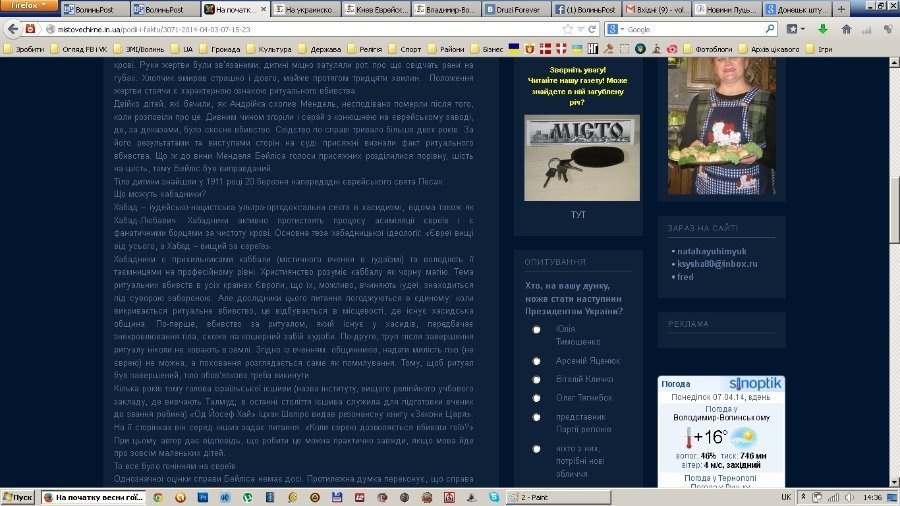Click the home icon in the browser toolbar
The width and height of the screenshot is (900, 506).
pos(846,29)
